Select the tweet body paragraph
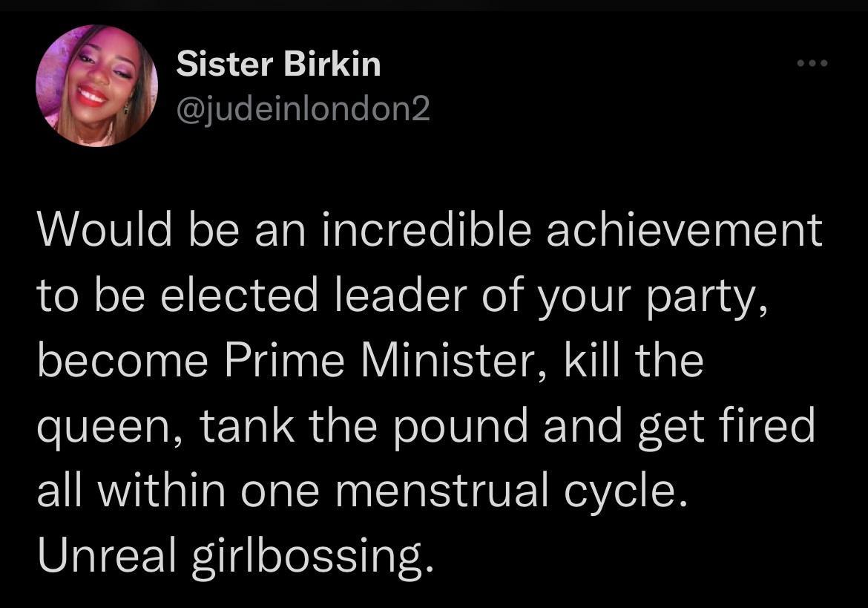The height and width of the screenshot is (608, 868). [x=430, y=393]
